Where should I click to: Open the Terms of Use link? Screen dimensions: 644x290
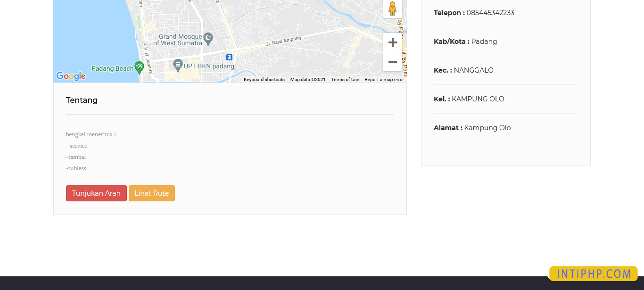point(345,79)
